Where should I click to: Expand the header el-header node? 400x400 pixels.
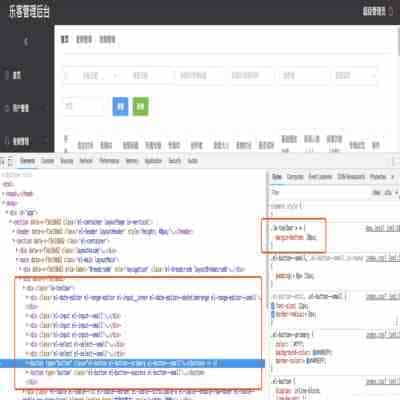[13, 231]
